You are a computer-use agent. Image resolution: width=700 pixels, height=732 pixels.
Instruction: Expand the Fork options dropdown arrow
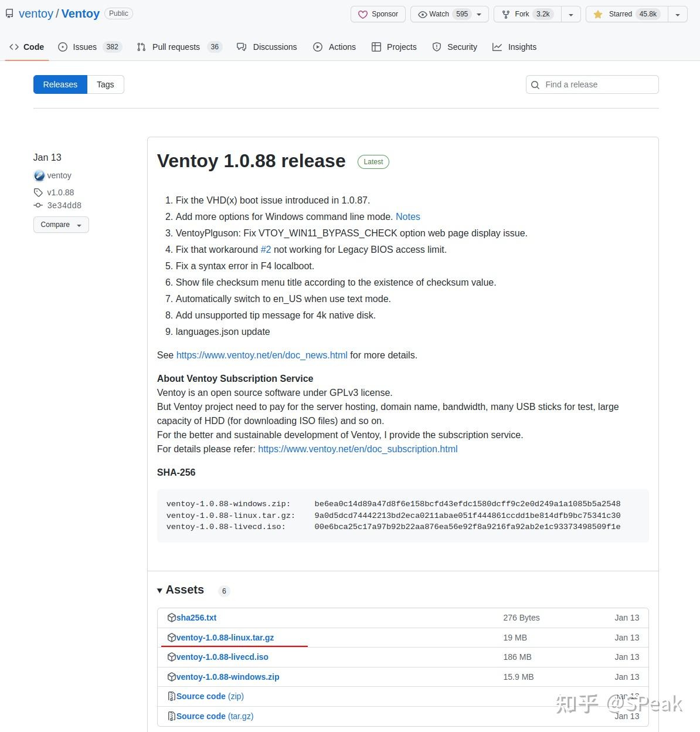coord(571,15)
